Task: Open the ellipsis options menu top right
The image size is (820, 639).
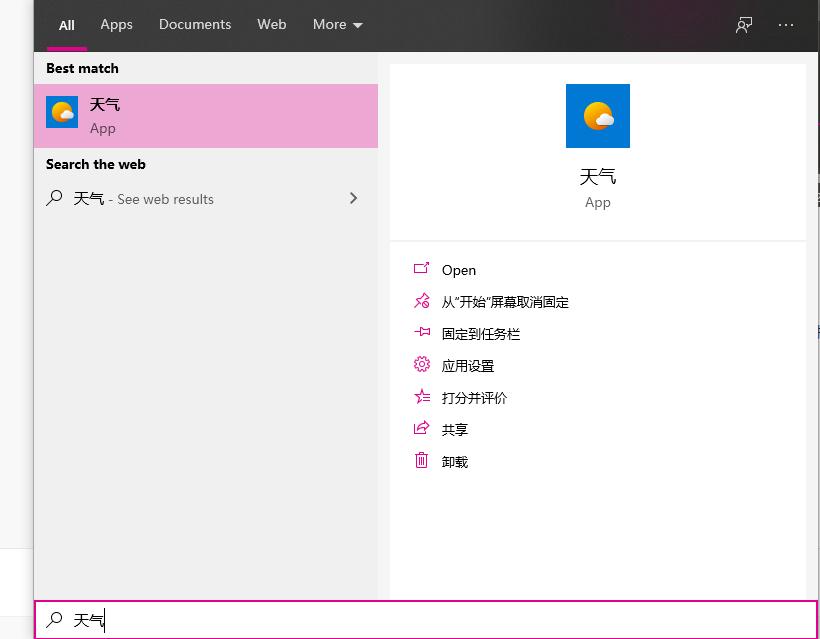Action: (x=786, y=24)
